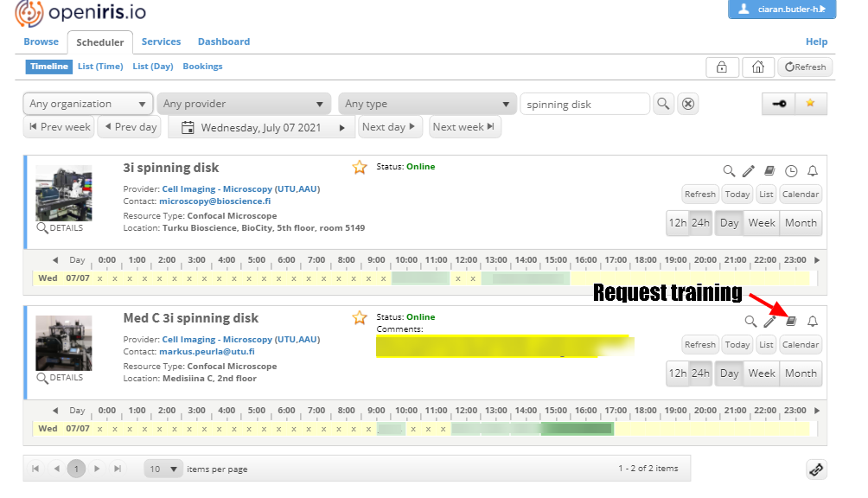Click bell icon for Med C spinning disk
The width and height of the screenshot is (868, 498).
(x=812, y=322)
